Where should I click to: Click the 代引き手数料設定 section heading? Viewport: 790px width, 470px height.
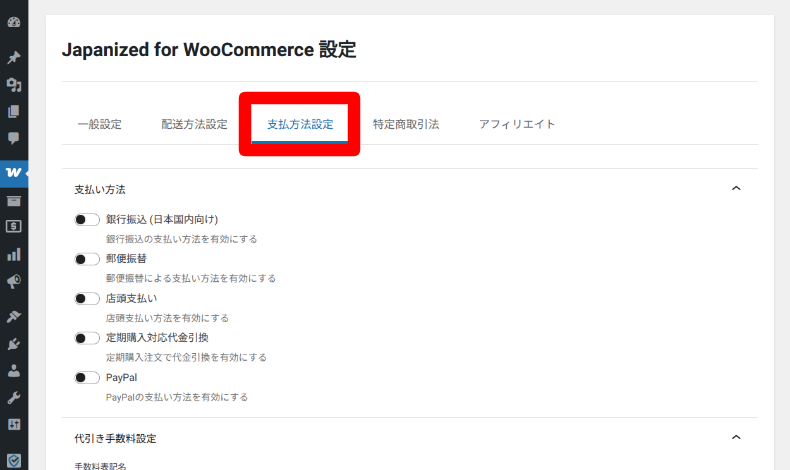(115, 439)
